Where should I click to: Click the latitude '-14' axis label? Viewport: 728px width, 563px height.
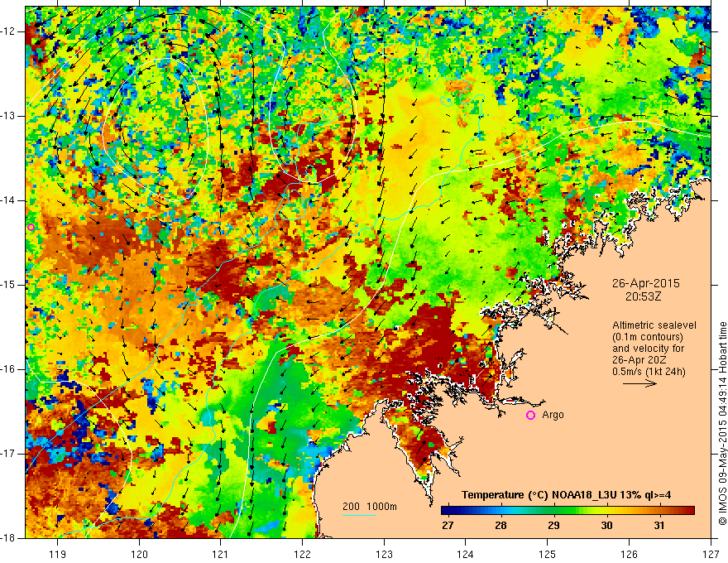[x=8, y=200]
